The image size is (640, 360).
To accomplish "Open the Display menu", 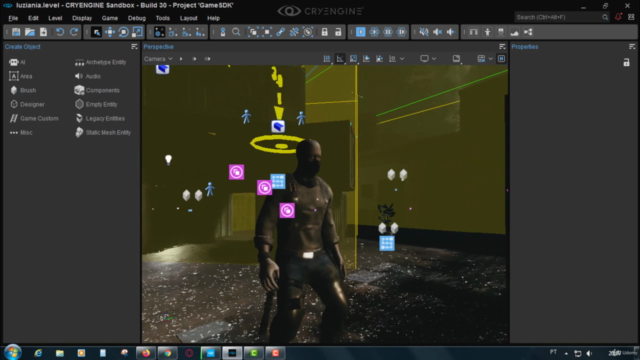I will [82, 18].
